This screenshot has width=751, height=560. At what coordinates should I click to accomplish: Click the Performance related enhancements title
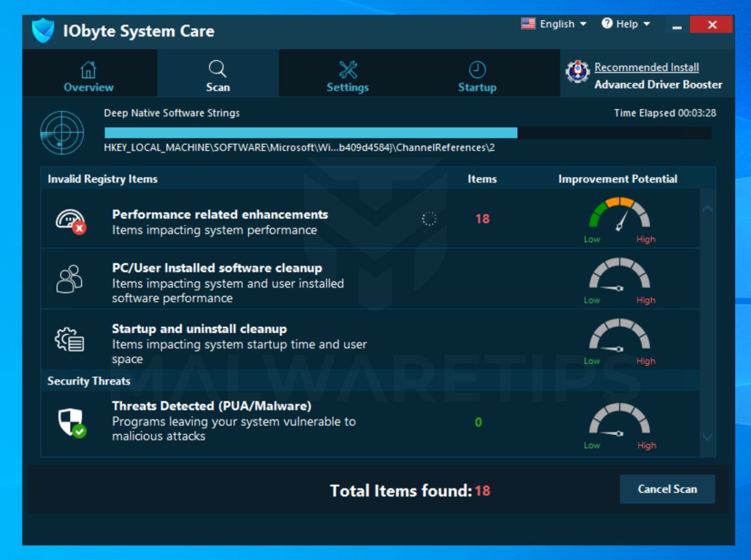(x=220, y=214)
